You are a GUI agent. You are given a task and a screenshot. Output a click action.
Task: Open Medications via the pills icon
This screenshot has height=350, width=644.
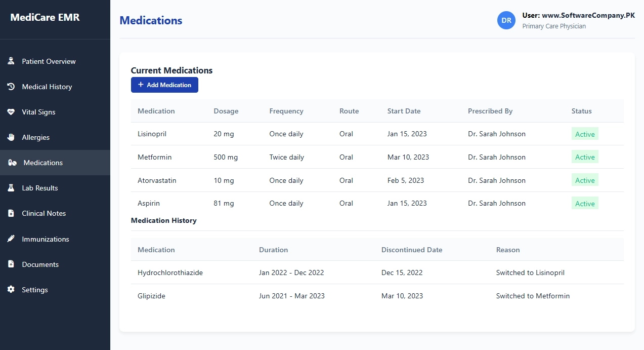(11, 162)
